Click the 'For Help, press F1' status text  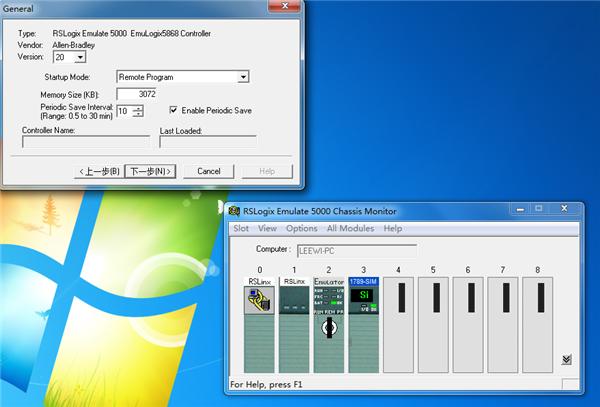pos(266,384)
